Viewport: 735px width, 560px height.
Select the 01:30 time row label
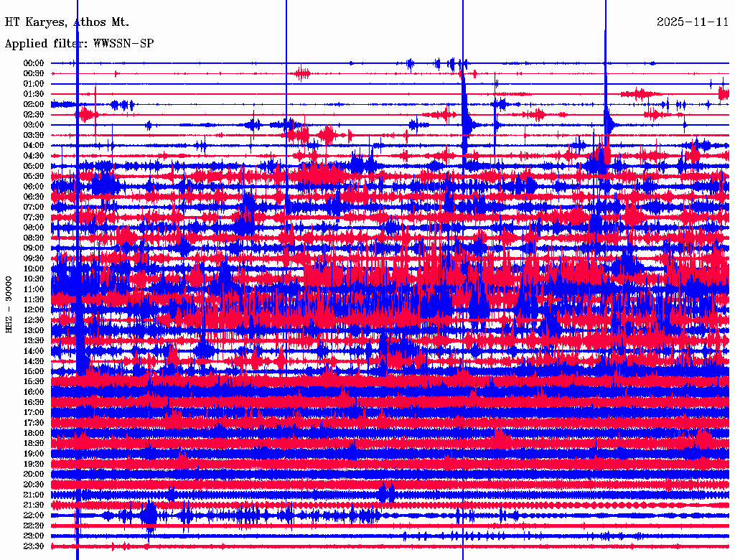click(34, 94)
